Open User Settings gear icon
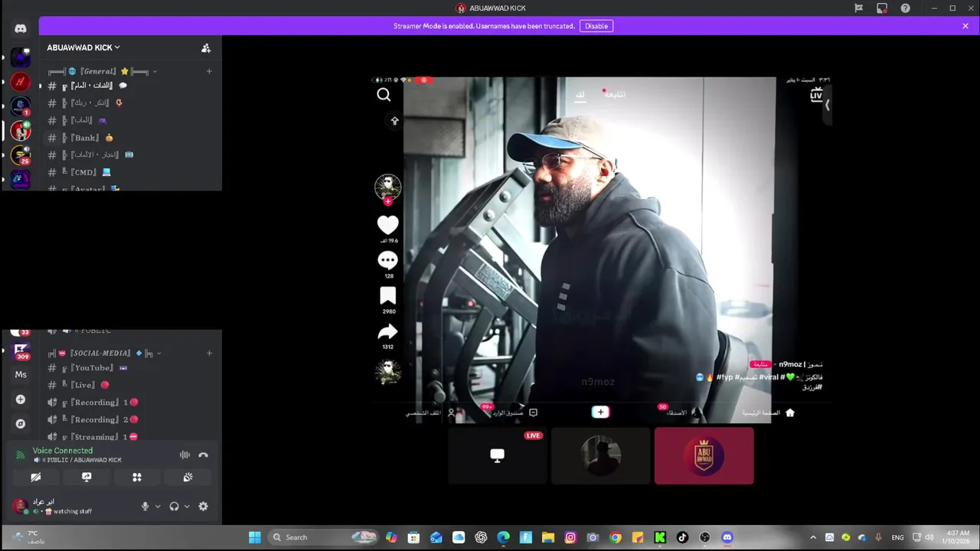The height and width of the screenshot is (551, 980). tap(203, 506)
